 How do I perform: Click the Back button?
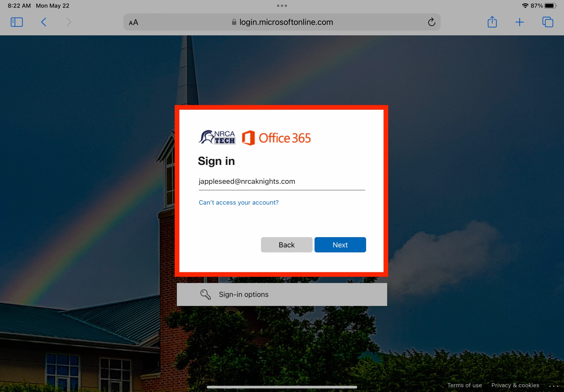point(287,245)
